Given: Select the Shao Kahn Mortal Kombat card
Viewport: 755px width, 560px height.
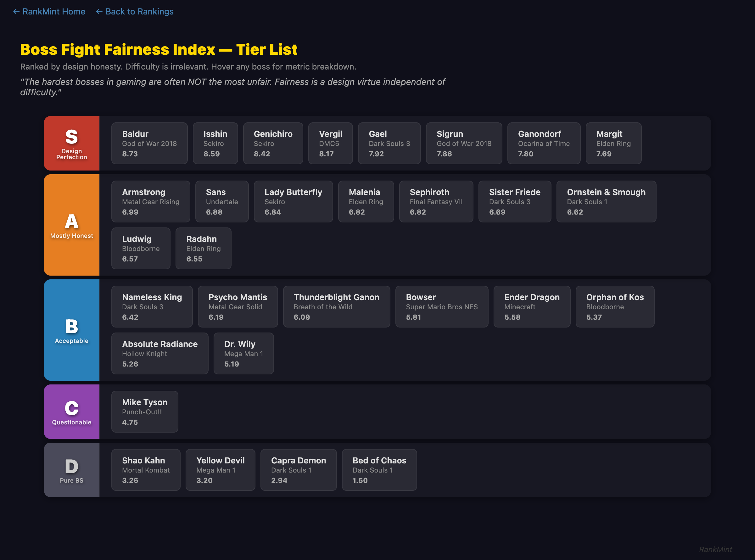Looking at the screenshot, I should coord(146,469).
